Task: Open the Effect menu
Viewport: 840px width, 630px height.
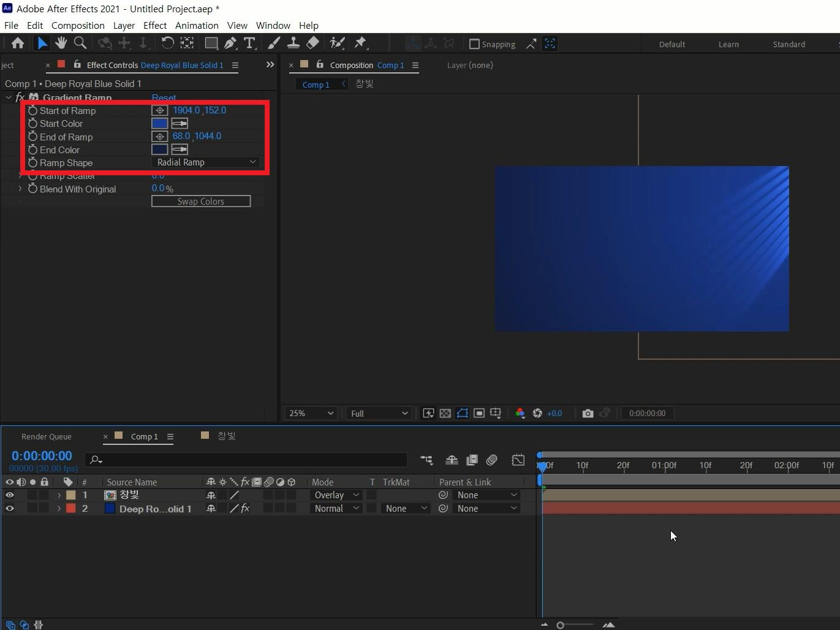Action: pyautogui.click(x=155, y=25)
